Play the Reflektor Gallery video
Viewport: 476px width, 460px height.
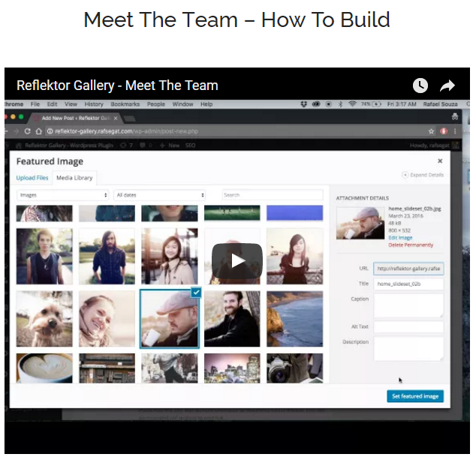(237, 261)
